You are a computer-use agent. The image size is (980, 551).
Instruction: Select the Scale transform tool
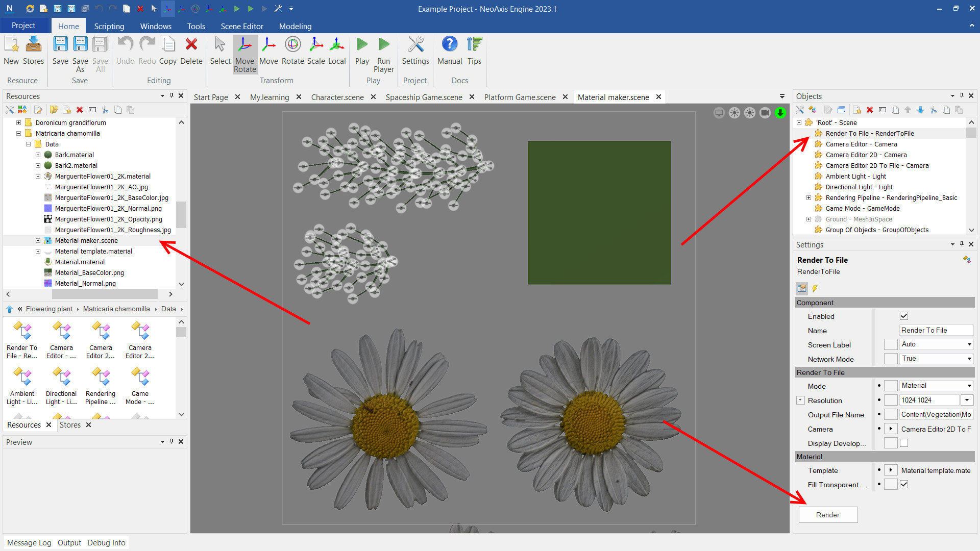tap(316, 45)
